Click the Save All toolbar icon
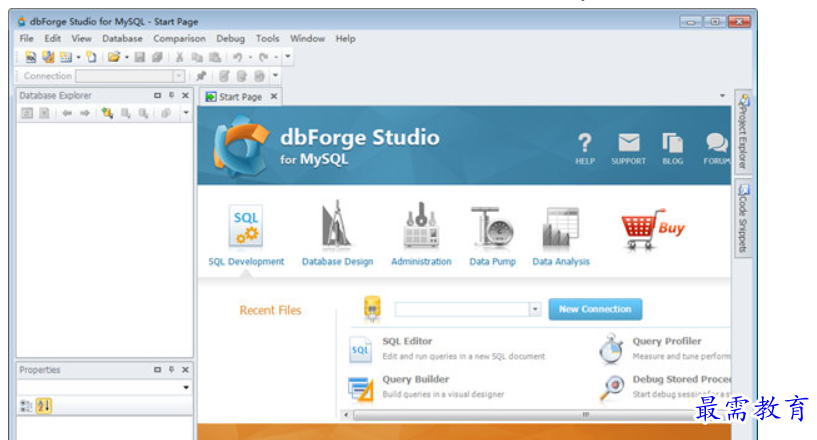817x440 pixels. [x=157, y=57]
